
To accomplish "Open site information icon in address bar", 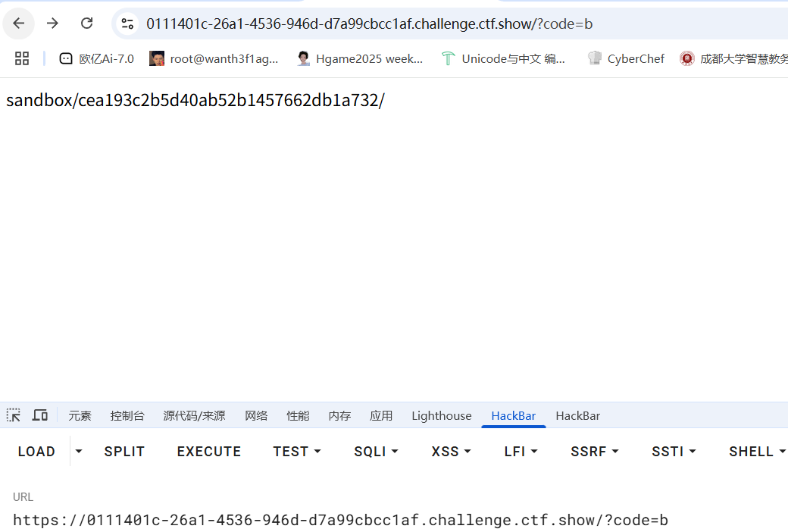I will [127, 23].
